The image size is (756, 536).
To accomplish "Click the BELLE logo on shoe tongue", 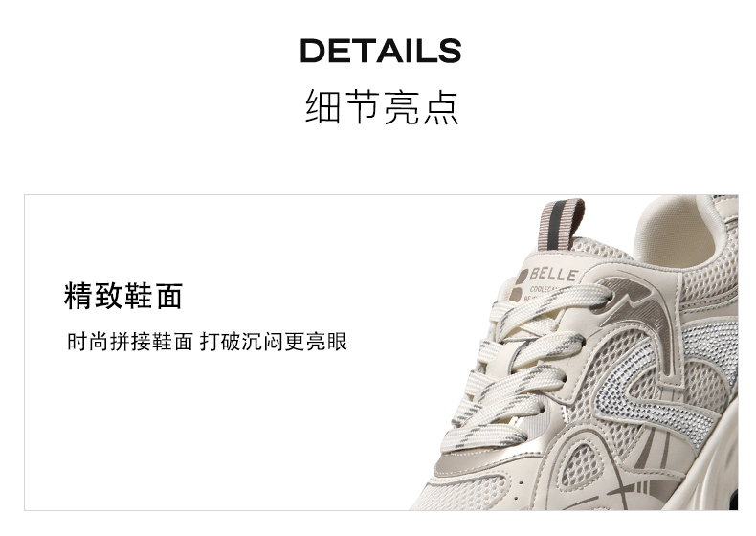I will click(553, 275).
